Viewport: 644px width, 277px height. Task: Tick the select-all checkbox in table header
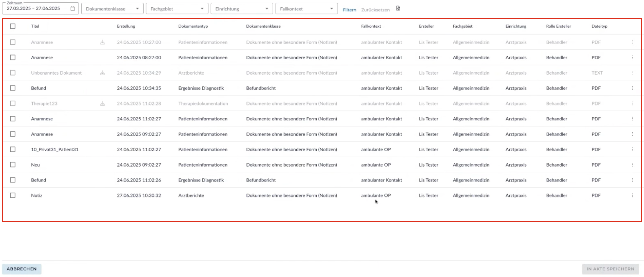pyautogui.click(x=13, y=26)
